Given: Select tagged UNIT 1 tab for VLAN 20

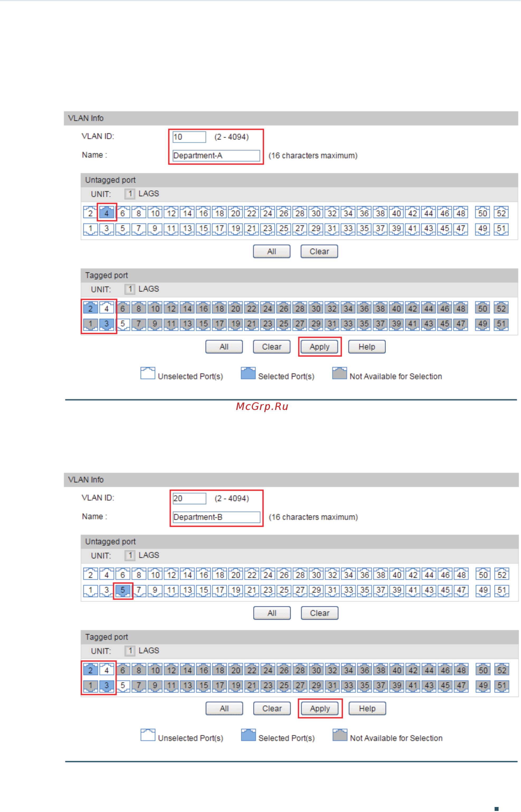Looking at the screenshot, I should click(130, 651).
